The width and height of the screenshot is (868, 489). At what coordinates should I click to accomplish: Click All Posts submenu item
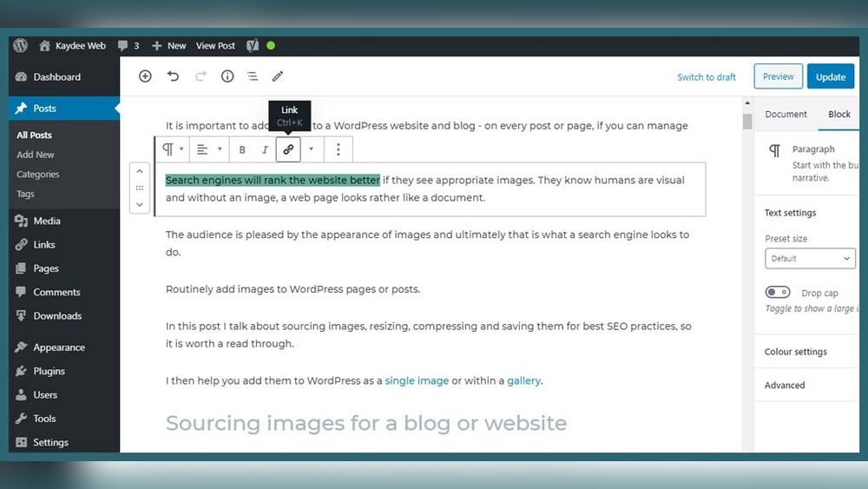(x=35, y=135)
